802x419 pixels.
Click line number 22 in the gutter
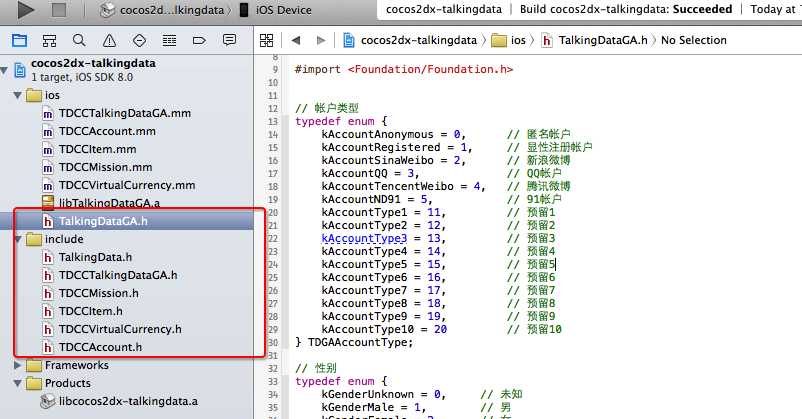273,238
